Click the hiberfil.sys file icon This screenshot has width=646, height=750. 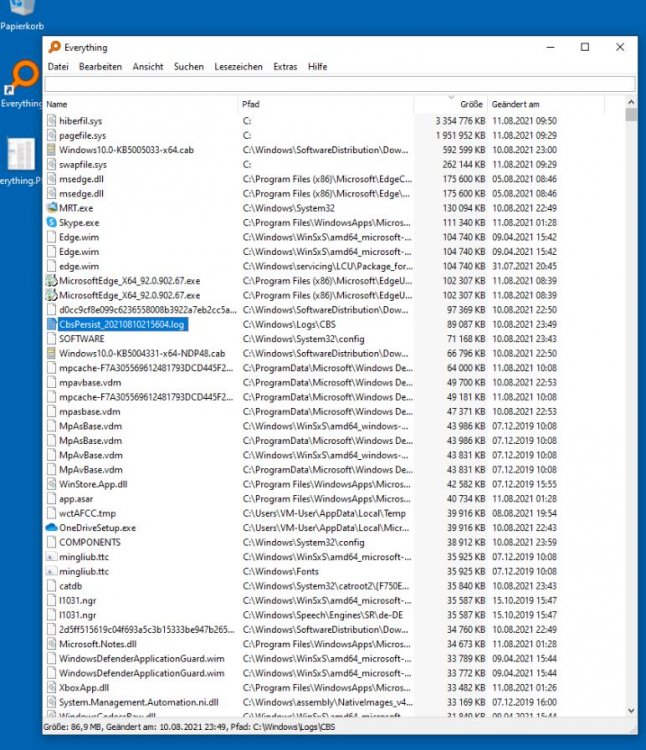click(52, 121)
